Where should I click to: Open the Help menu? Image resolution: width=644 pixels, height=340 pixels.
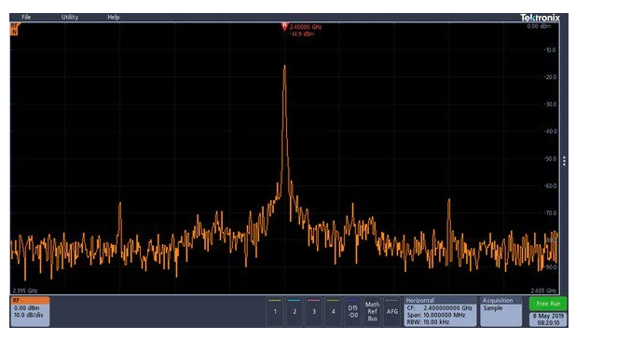point(114,18)
